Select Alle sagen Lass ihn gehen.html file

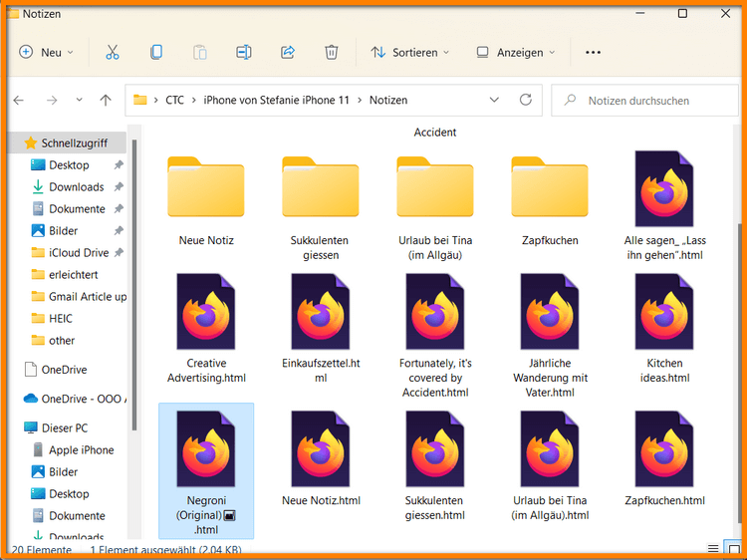(x=664, y=206)
